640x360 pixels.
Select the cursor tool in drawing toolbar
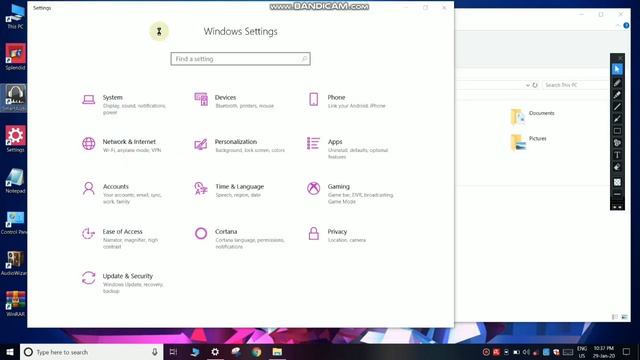[617, 69]
